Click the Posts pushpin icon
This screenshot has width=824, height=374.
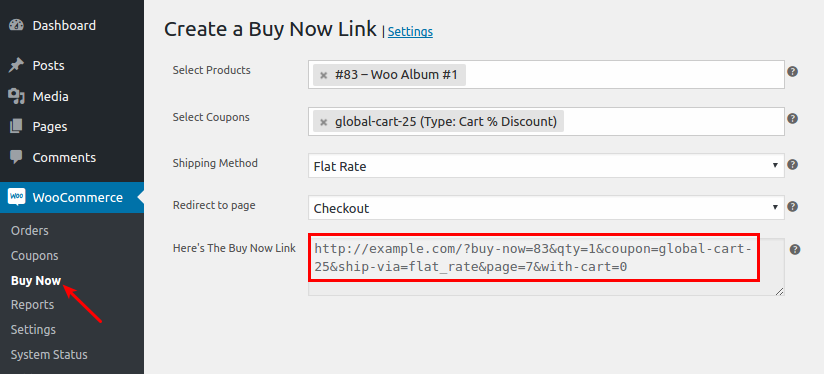coord(16,66)
